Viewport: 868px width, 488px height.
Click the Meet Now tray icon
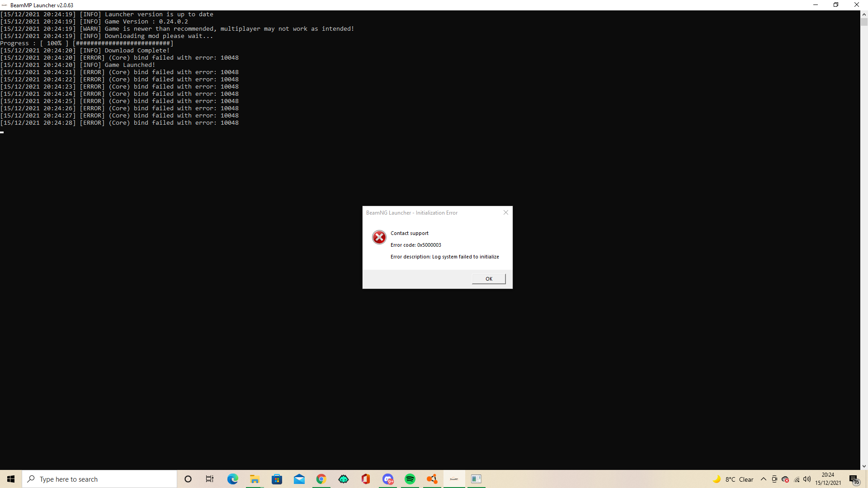pos(774,479)
